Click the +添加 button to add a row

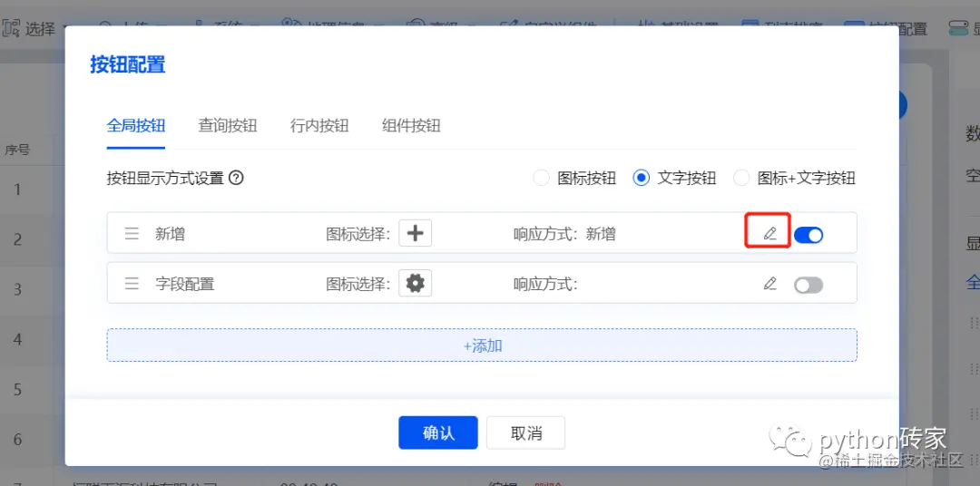[x=482, y=345]
